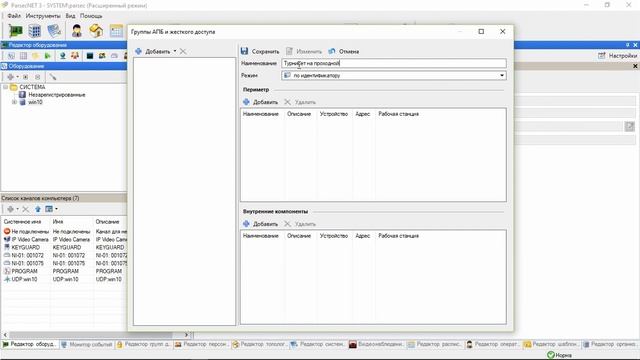Switch to Монитор событий tab
640x360 pixels.
[87, 344]
